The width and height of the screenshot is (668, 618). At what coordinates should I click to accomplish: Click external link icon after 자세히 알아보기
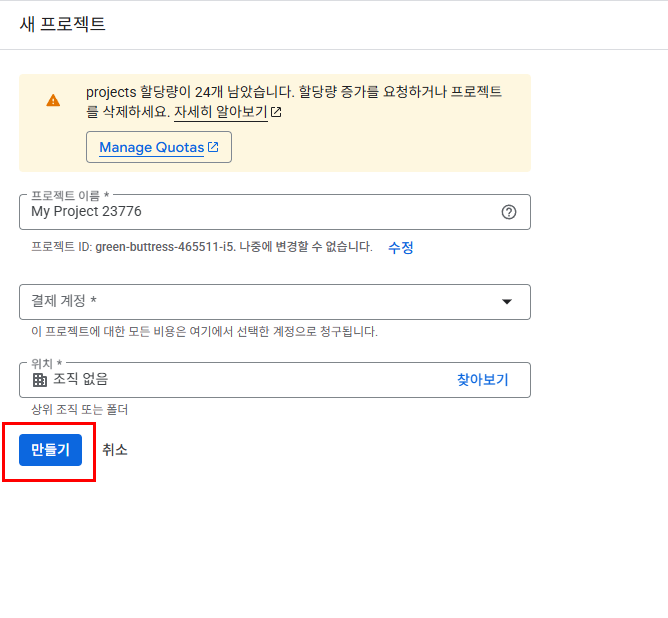[276, 112]
